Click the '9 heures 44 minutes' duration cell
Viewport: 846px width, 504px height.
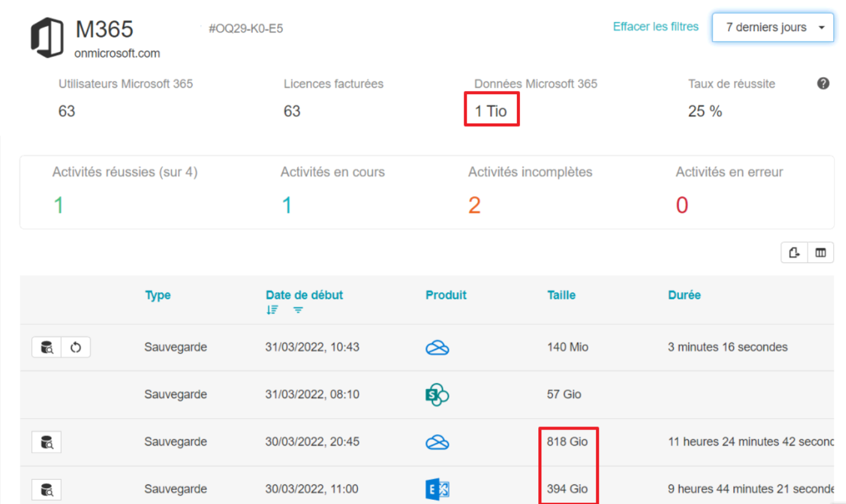coord(751,489)
